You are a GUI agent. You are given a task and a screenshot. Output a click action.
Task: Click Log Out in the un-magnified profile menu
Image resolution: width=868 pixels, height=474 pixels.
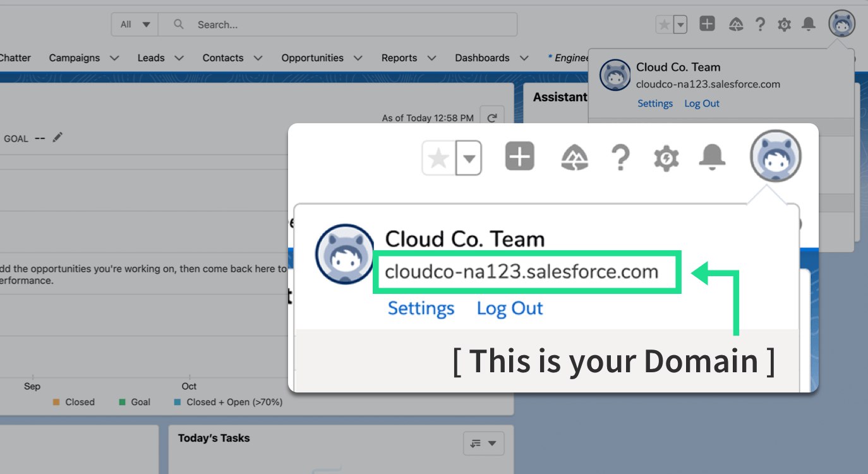pyautogui.click(x=702, y=104)
